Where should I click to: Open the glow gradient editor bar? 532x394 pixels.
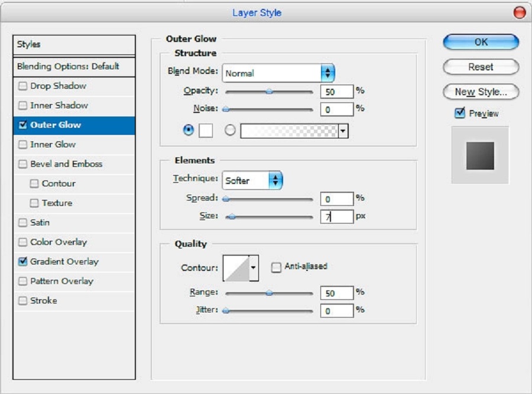289,131
